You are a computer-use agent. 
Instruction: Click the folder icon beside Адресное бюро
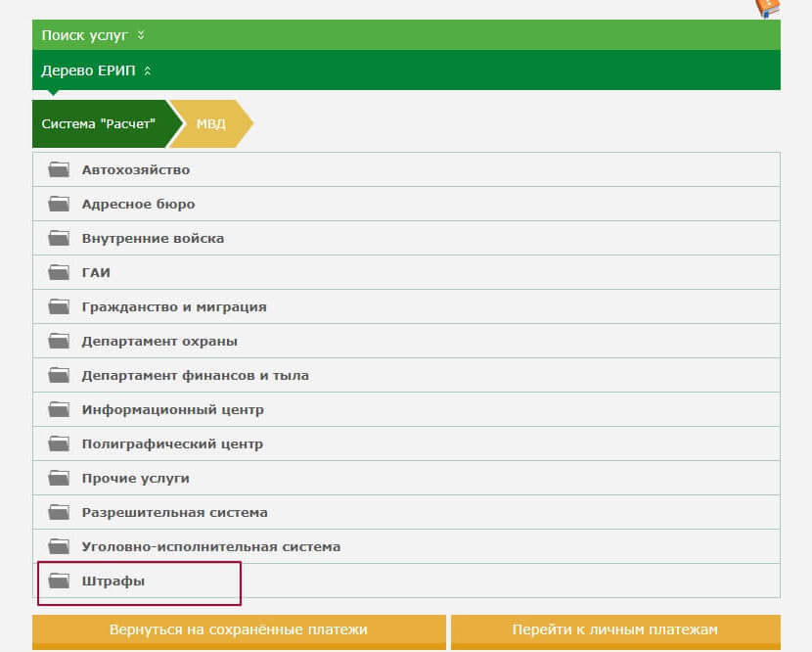click(x=60, y=205)
